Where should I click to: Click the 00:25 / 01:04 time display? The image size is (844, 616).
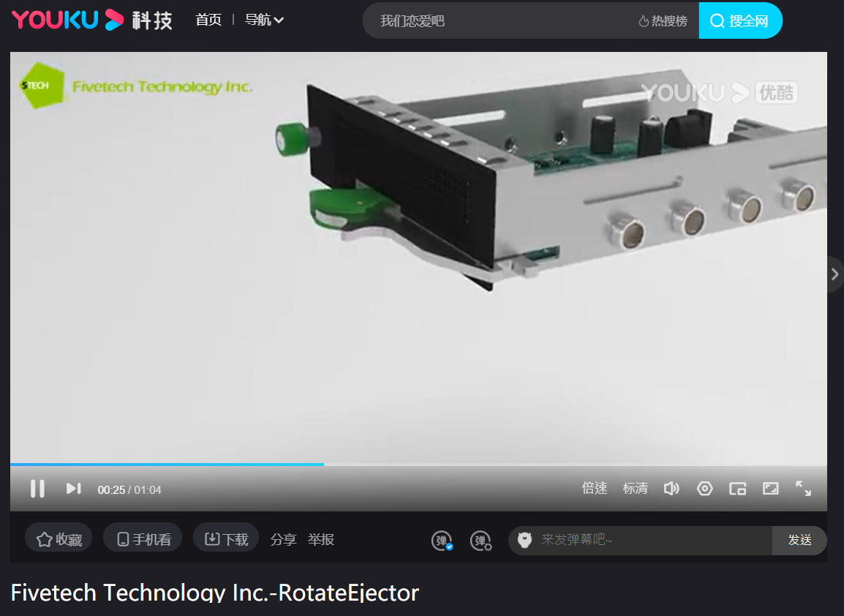pyautogui.click(x=129, y=490)
